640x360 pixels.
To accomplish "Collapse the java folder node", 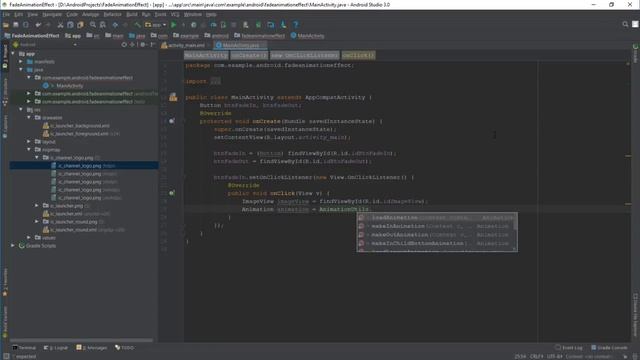I will (21, 69).
